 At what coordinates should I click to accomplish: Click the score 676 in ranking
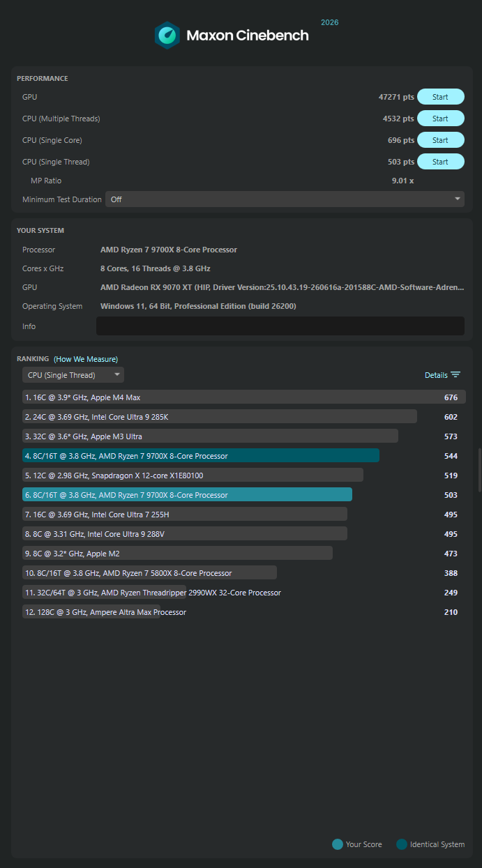(x=451, y=397)
